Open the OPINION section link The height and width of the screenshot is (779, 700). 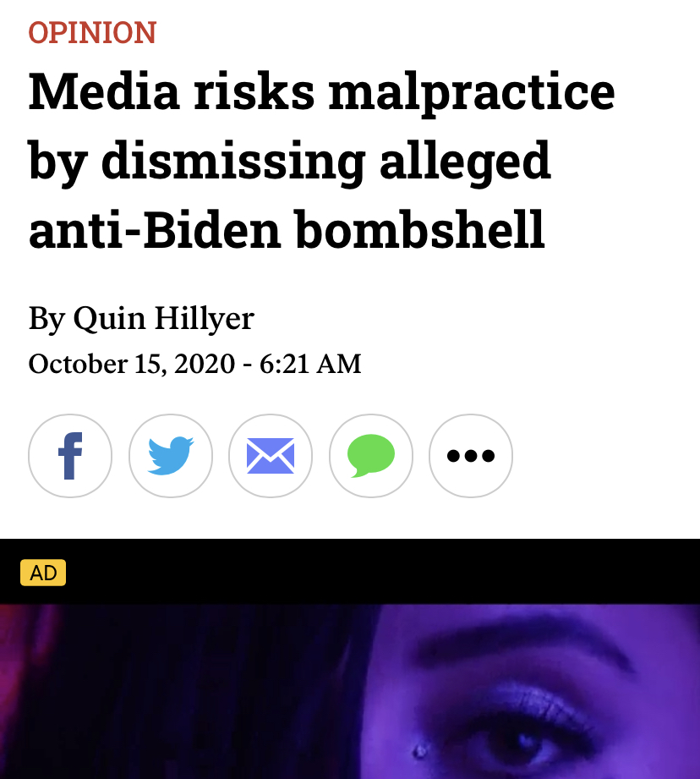click(92, 33)
